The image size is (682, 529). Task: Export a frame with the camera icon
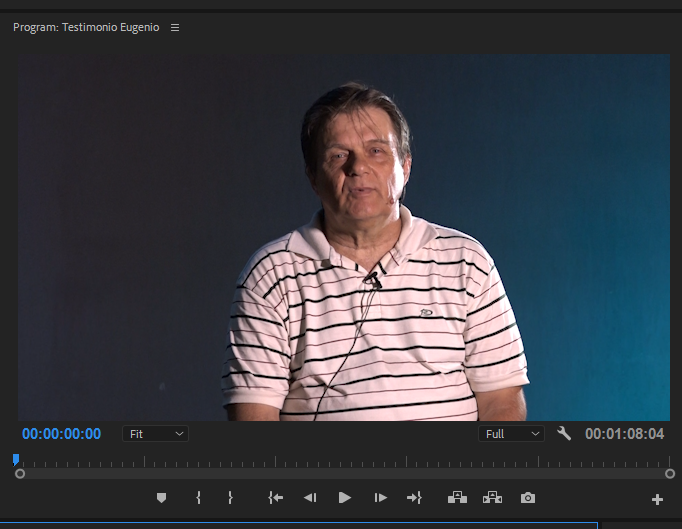tap(527, 498)
